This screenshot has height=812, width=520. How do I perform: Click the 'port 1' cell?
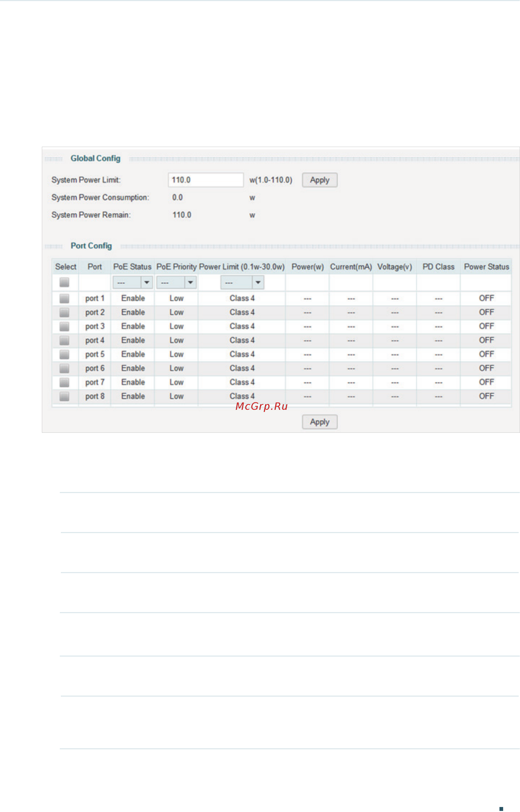[x=95, y=298]
